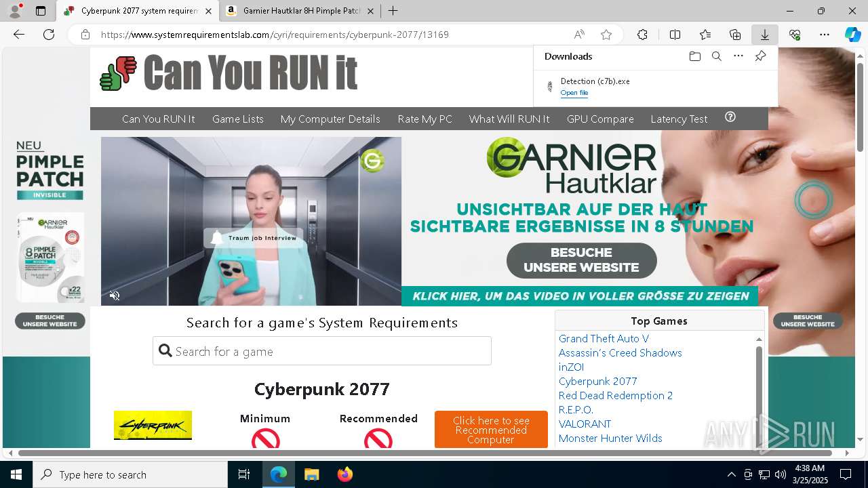The width and height of the screenshot is (868, 488).
Task: View site information lock icon
Action: coord(85,35)
